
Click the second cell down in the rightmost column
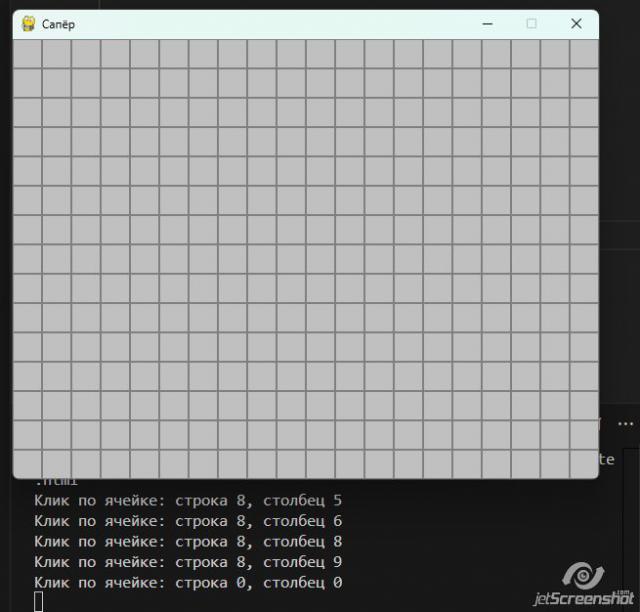point(584,83)
